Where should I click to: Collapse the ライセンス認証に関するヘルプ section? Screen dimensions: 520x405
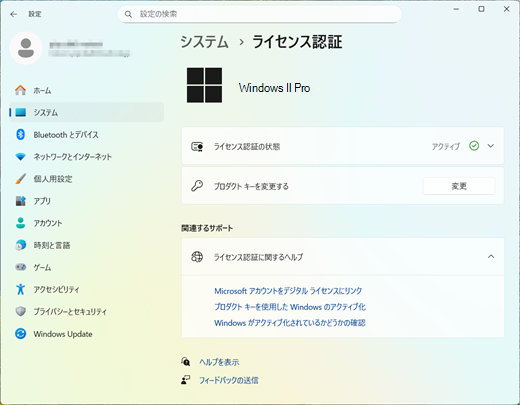tap(491, 256)
